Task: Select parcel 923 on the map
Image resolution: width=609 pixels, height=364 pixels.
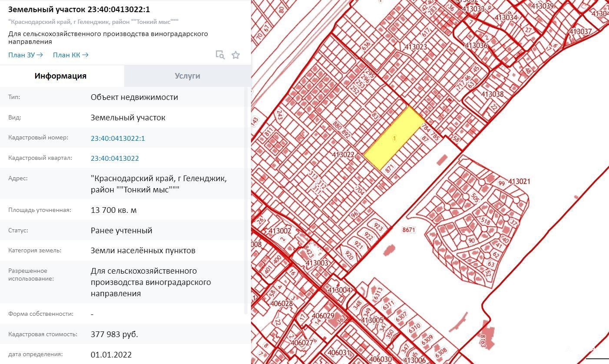Action: pyautogui.click(x=378, y=227)
